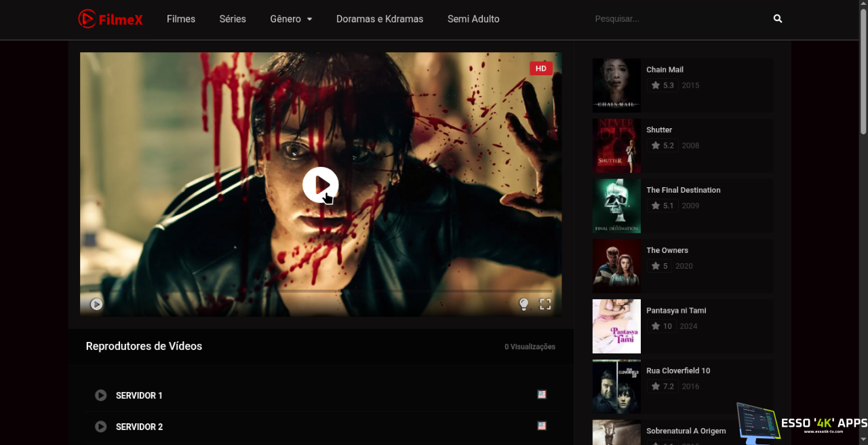The image size is (868, 445).
Task: Click the small play icon in player bar
Action: (x=96, y=305)
